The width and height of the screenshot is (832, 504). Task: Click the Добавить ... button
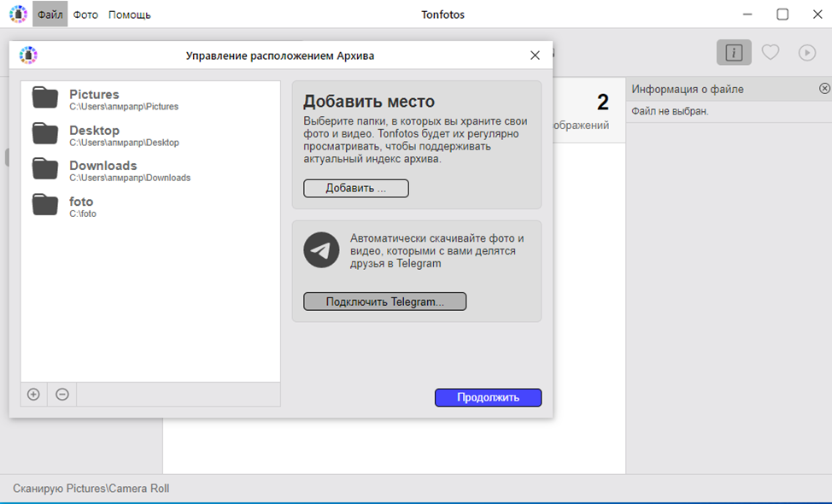pos(356,188)
